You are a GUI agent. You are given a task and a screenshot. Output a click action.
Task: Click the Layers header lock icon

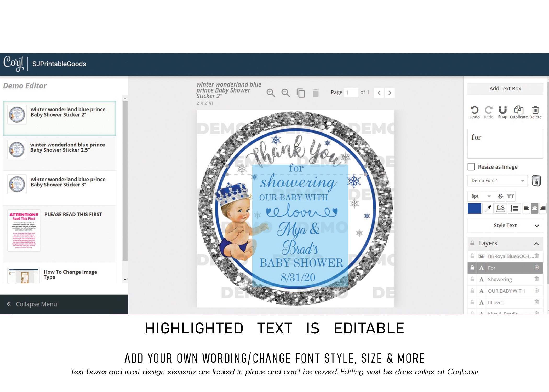[x=472, y=243]
